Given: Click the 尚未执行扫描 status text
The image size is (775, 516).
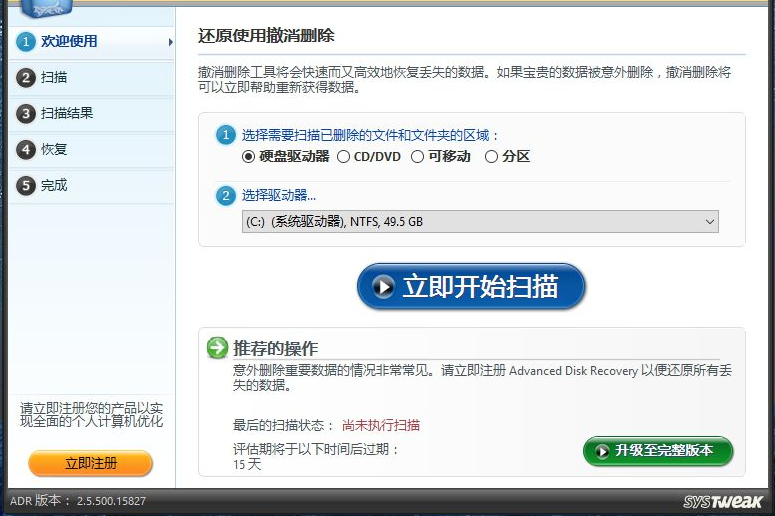Looking at the screenshot, I should pyautogui.click(x=381, y=425).
